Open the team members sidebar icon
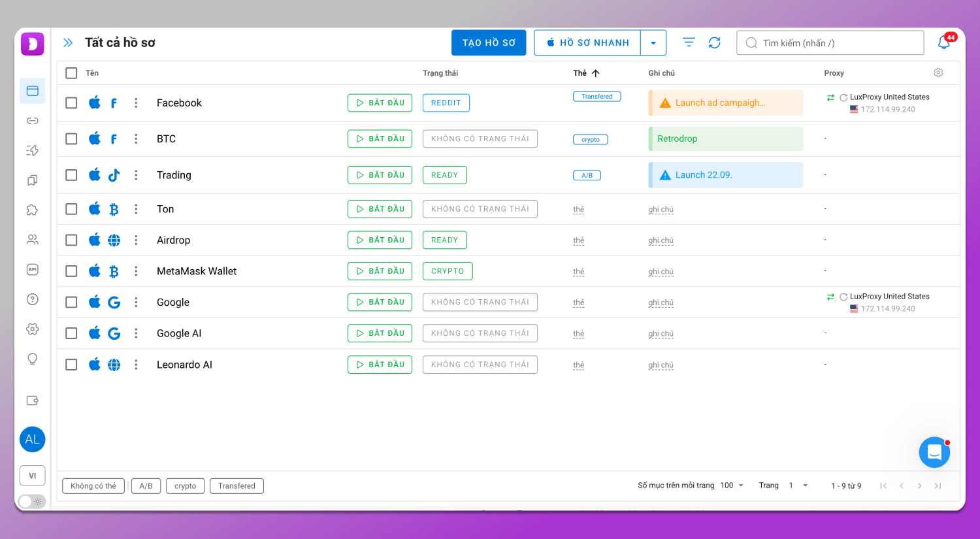Screen dimensions: 980x539 (x=32, y=240)
